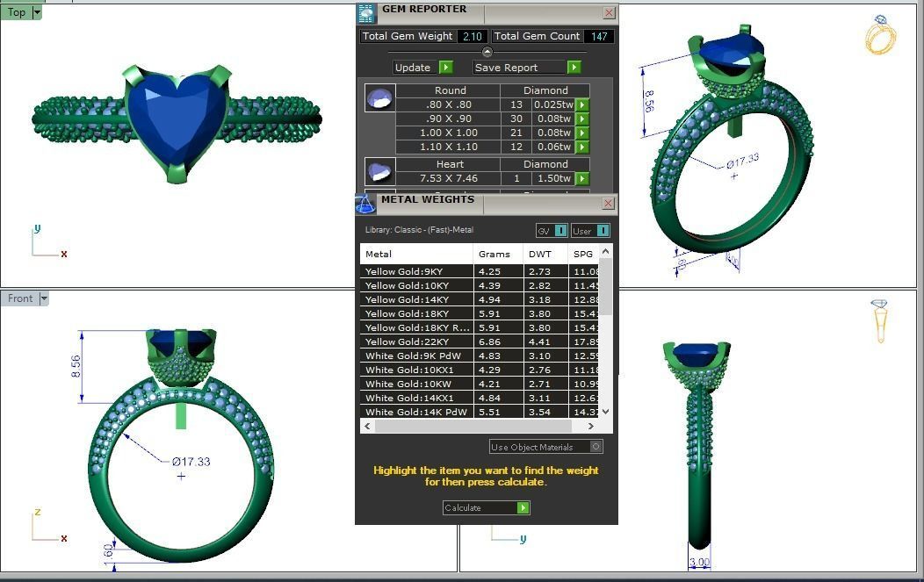This screenshot has height=582, width=924.
Task: Close the Gem Reporter panel
Action: 610,12
